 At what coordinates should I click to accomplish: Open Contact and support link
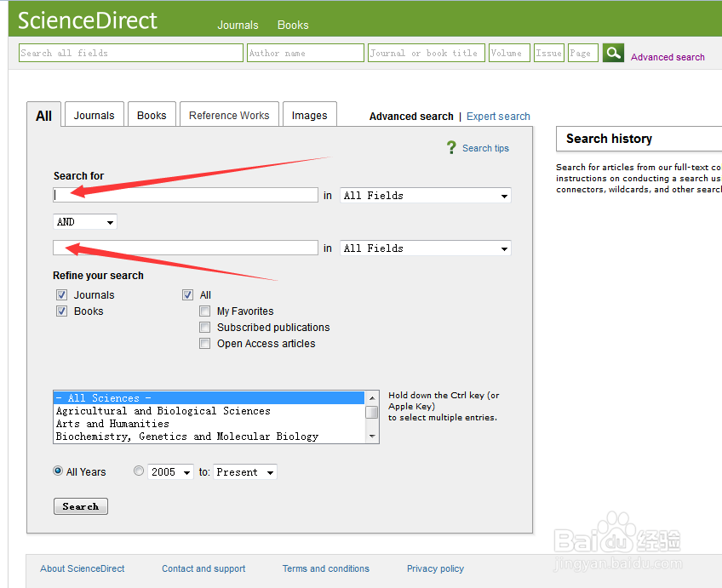point(203,568)
